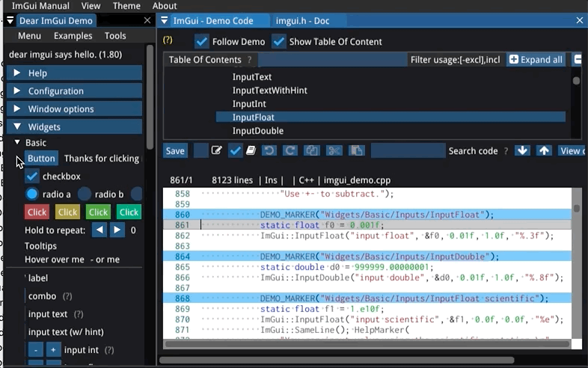
Task: Toggle the Show Table Of Content checkbox
Action: point(279,42)
